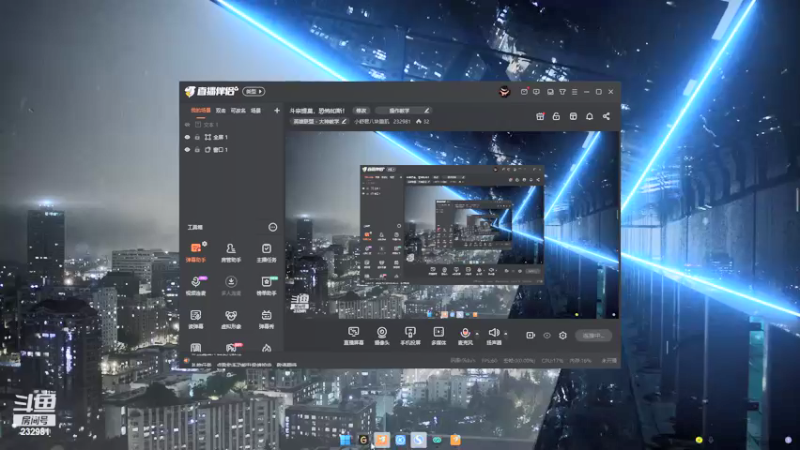Open the user avatar in title bar

[x=505, y=92]
